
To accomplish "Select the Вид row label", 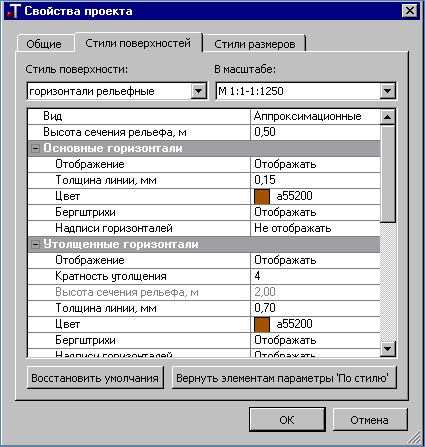I will pyautogui.click(x=53, y=116).
